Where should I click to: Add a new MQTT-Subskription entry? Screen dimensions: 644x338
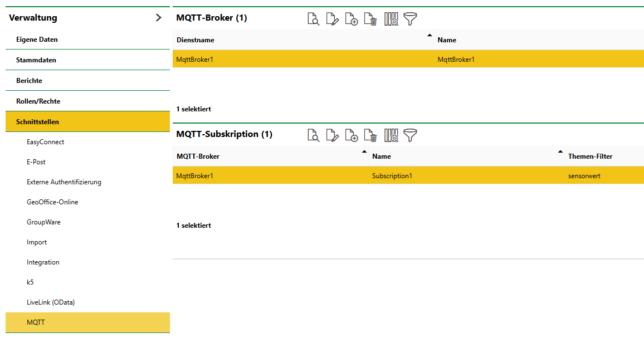pyautogui.click(x=351, y=135)
